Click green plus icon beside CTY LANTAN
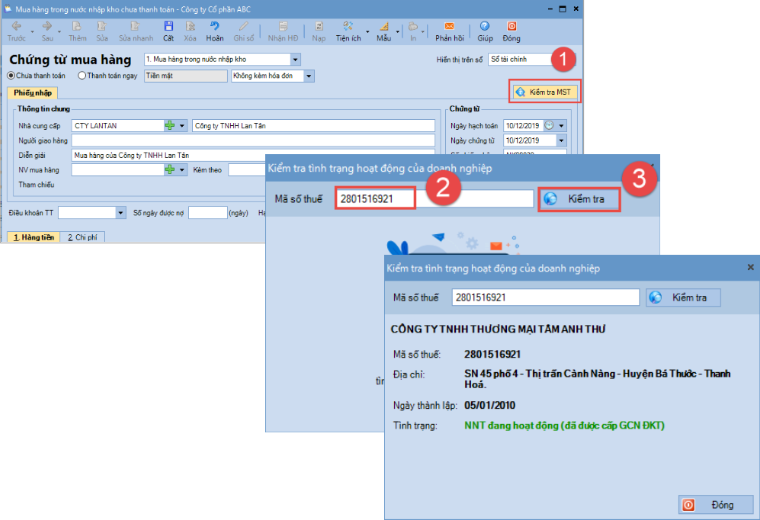 point(170,126)
